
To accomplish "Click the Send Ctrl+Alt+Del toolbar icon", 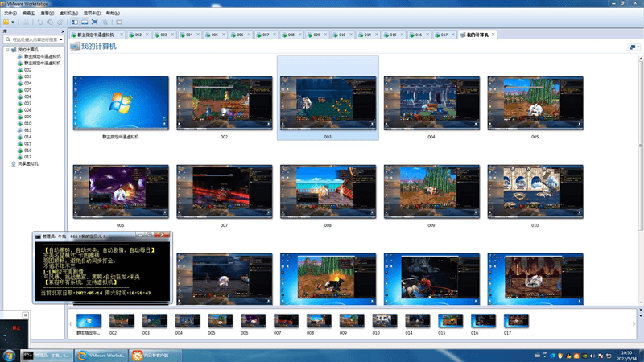I will 26,23.
